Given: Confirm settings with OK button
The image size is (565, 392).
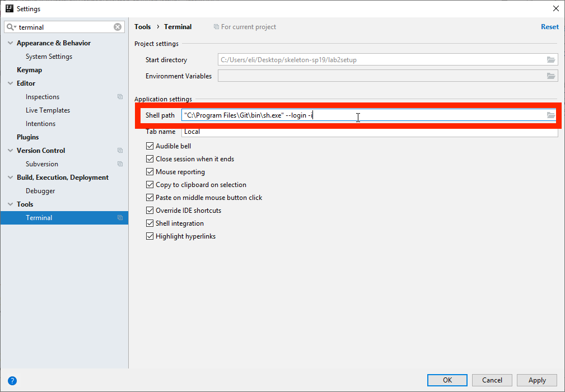Looking at the screenshot, I should [x=447, y=380].
